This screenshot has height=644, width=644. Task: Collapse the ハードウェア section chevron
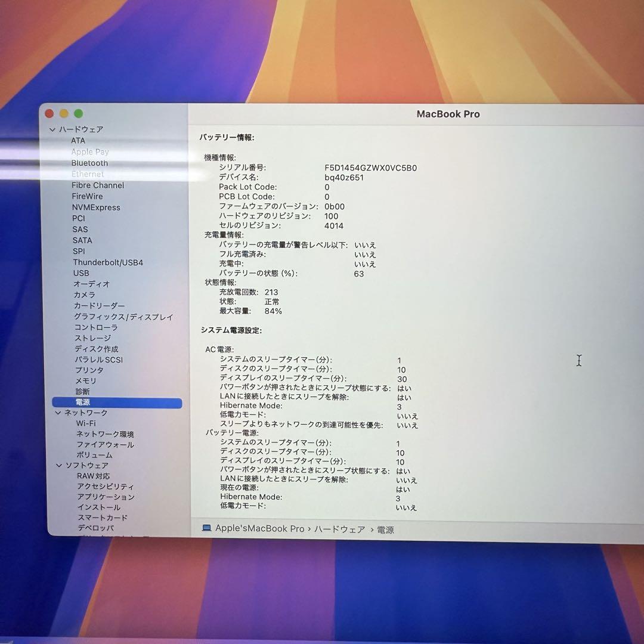click(x=52, y=129)
